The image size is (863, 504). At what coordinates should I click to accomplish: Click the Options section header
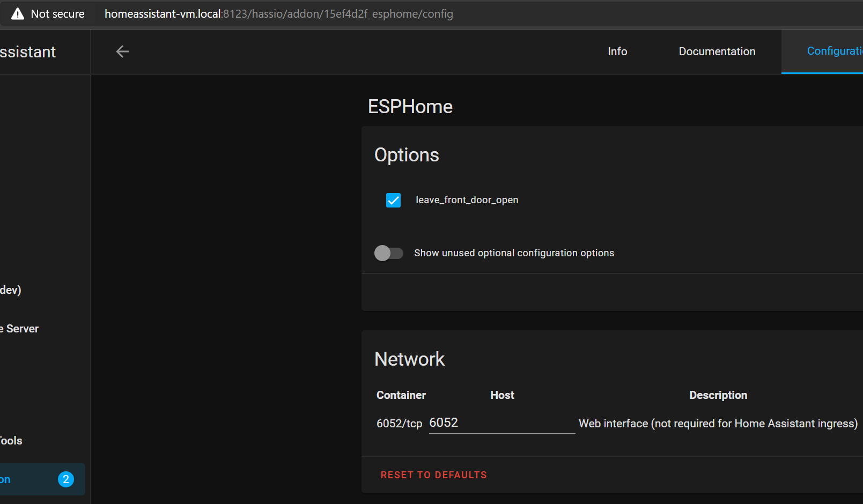point(406,155)
